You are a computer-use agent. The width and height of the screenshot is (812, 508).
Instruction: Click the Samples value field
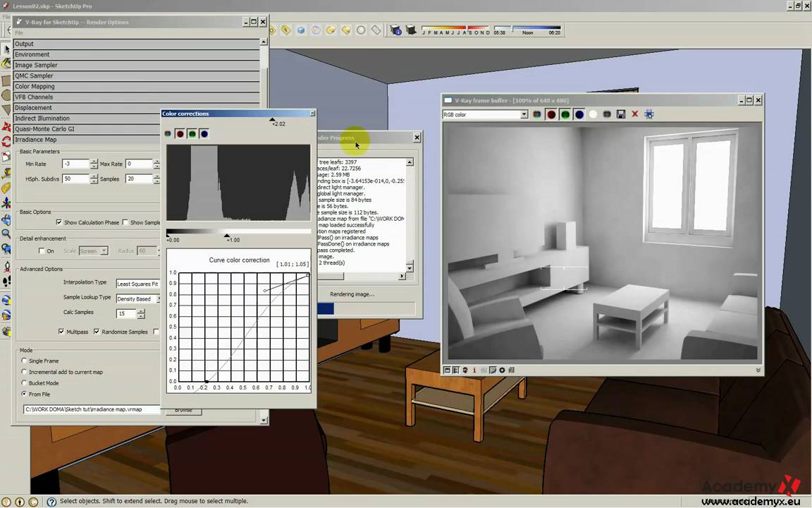pos(139,179)
